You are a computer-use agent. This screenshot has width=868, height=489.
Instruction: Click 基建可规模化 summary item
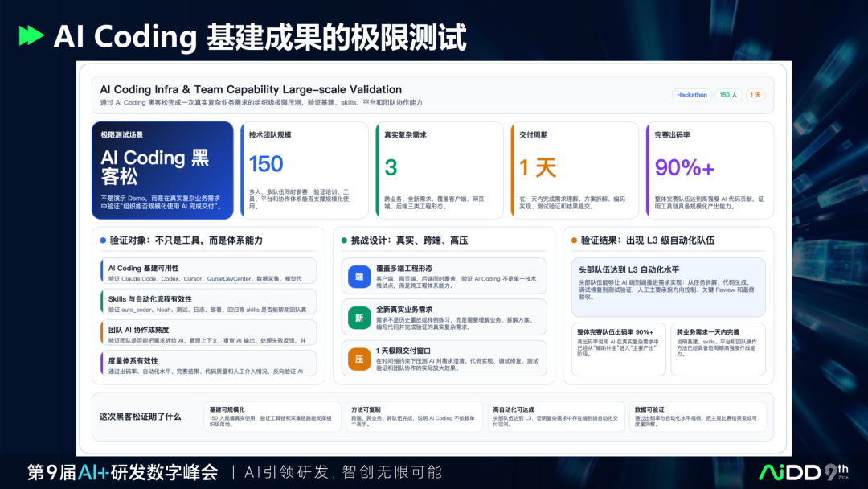tap(272, 417)
